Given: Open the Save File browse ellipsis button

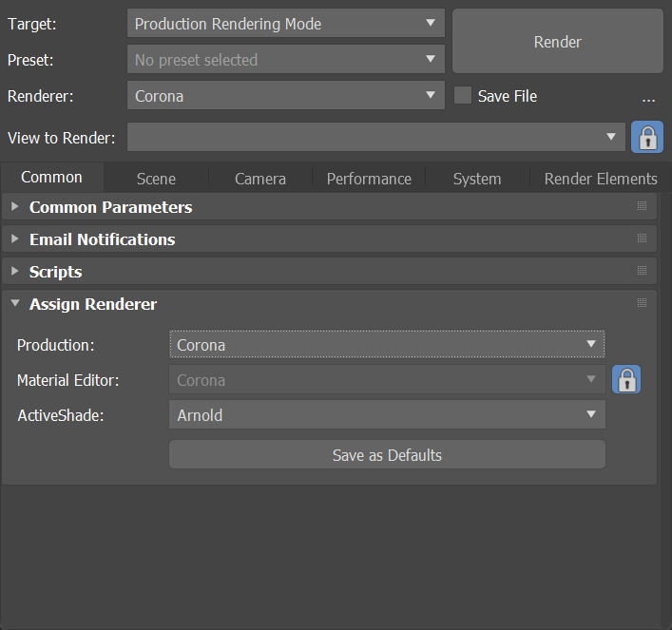Looking at the screenshot, I should (x=648, y=97).
